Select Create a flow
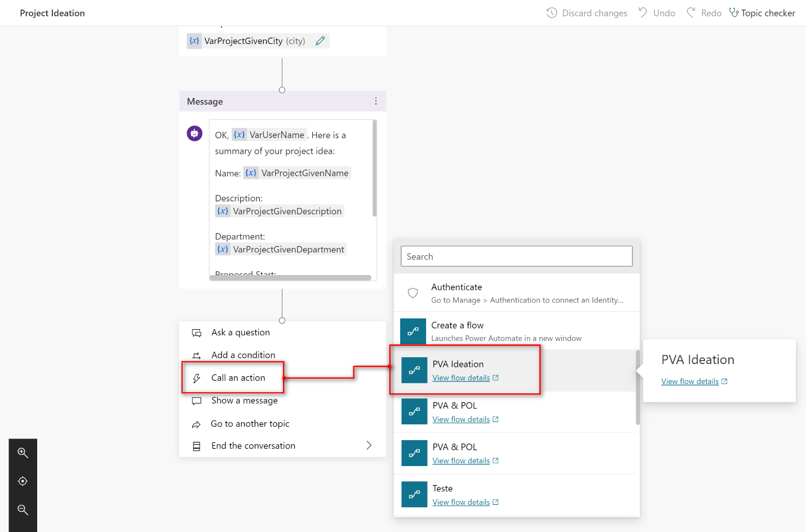Viewport: 806px width, 532px height. [x=517, y=331]
